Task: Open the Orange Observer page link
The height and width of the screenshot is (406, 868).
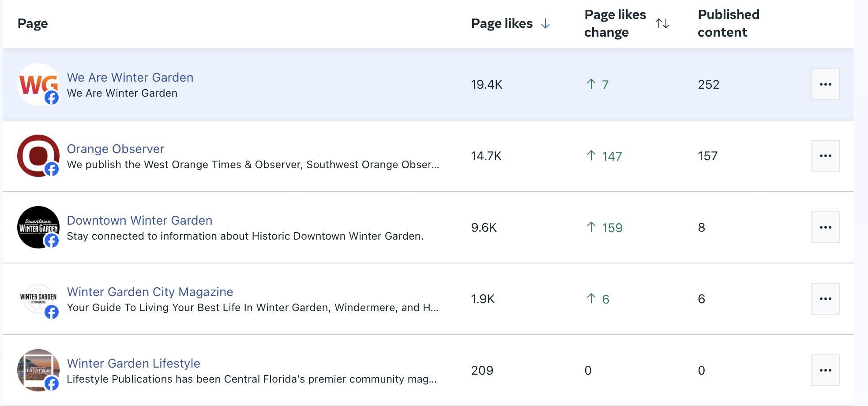Action: click(x=115, y=149)
